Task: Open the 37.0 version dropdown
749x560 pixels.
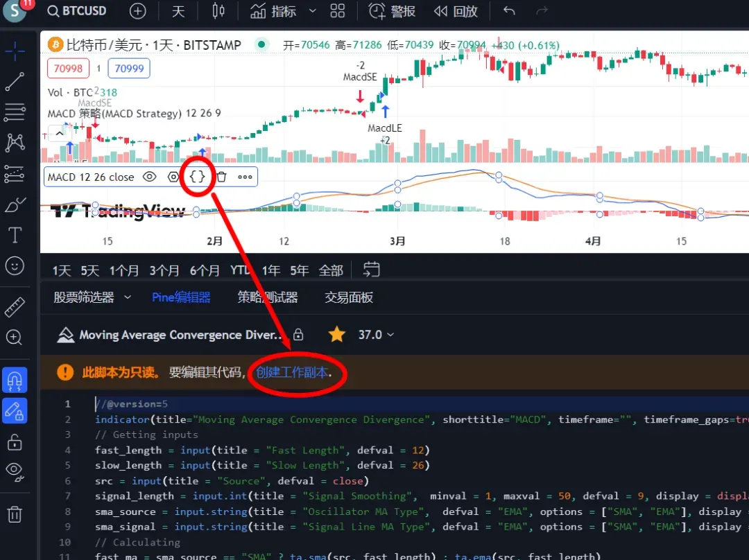Action: [376, 335]
